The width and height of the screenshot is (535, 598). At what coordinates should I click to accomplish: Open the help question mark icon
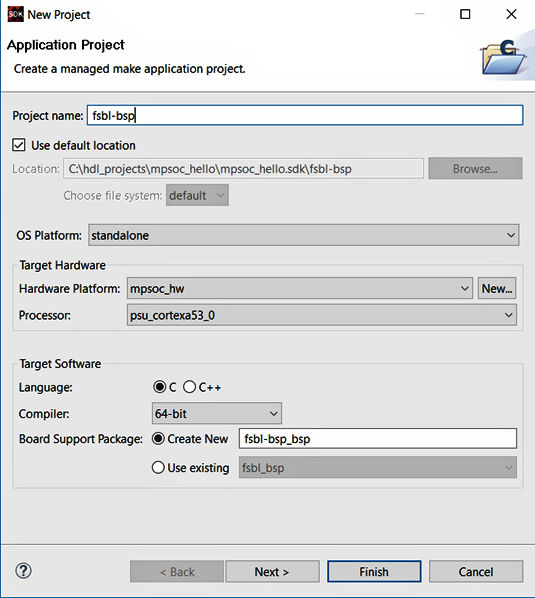[24, 571]
